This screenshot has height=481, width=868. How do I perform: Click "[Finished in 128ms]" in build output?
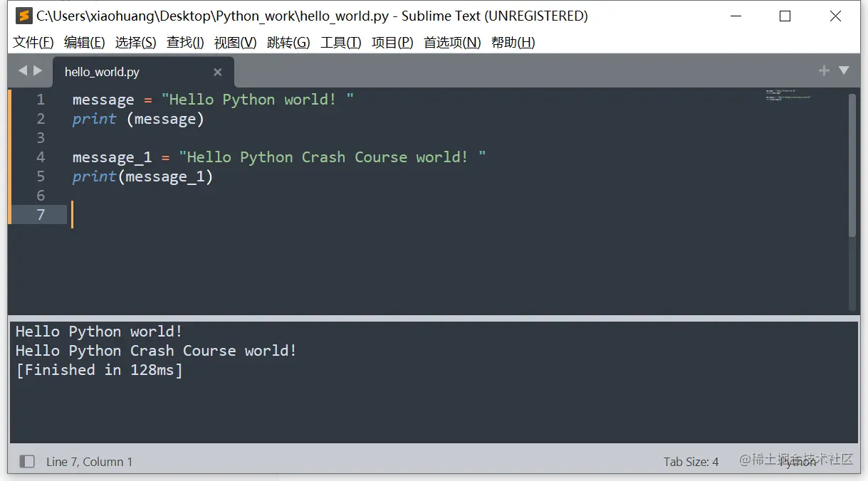(99, 370)
